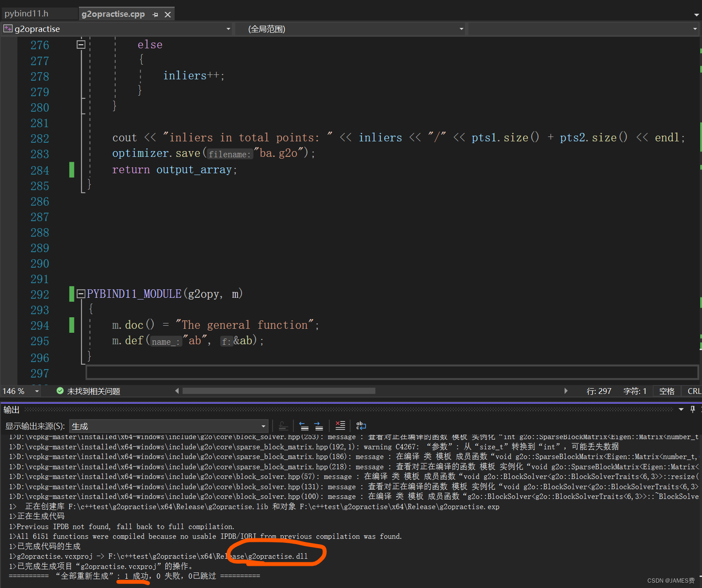Clear all output text
Screen dimensions: 702x588
click(x=340, y=426)
